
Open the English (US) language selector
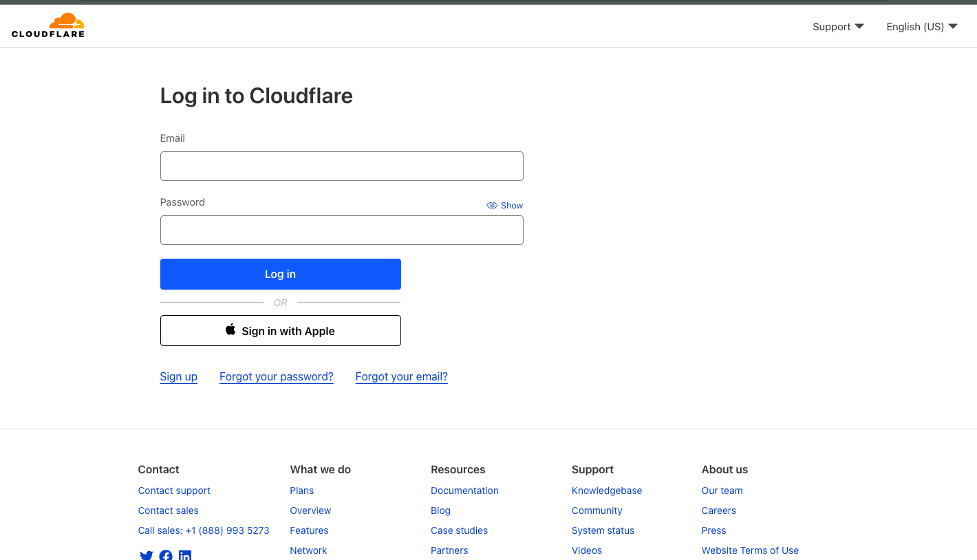tap(921, 27)
